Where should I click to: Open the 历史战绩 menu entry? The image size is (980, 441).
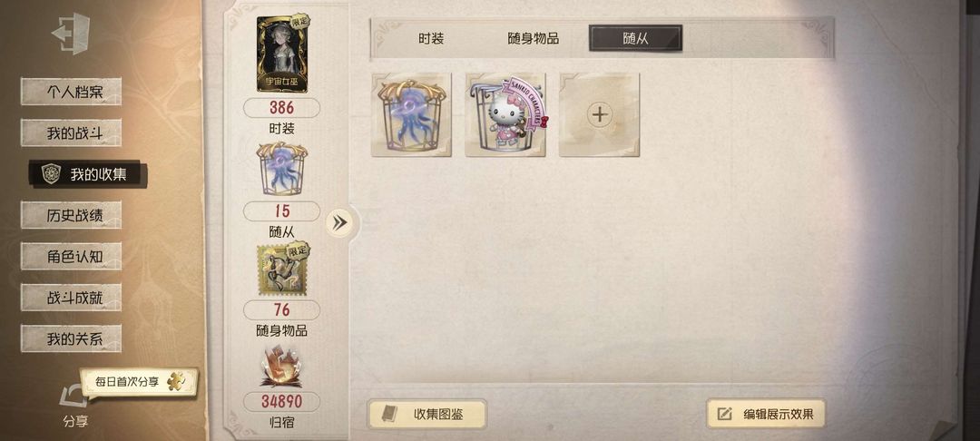point(72,215)
